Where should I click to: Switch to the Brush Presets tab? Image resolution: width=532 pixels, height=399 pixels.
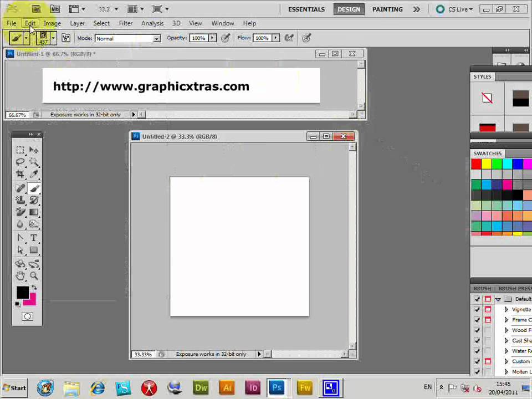514,288
